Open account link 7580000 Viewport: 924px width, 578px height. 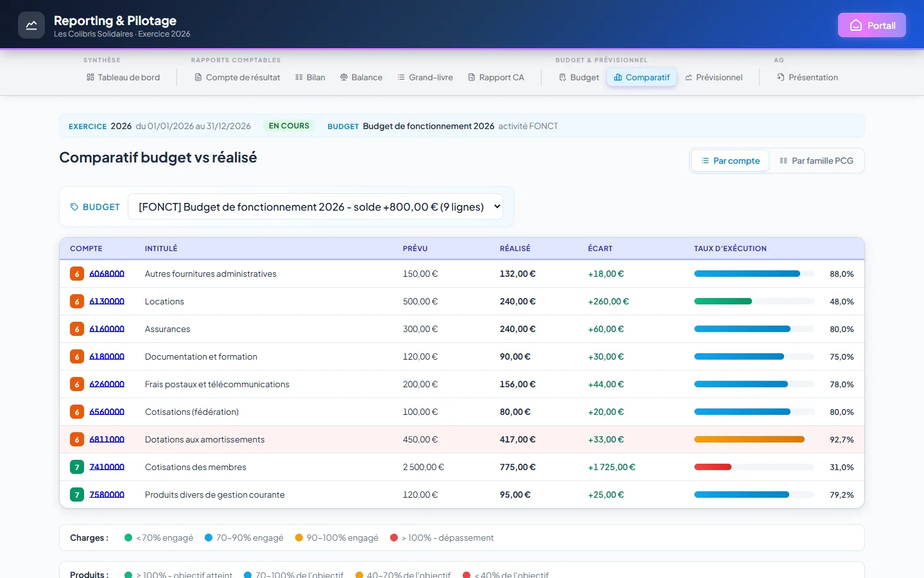coord(107,495)
